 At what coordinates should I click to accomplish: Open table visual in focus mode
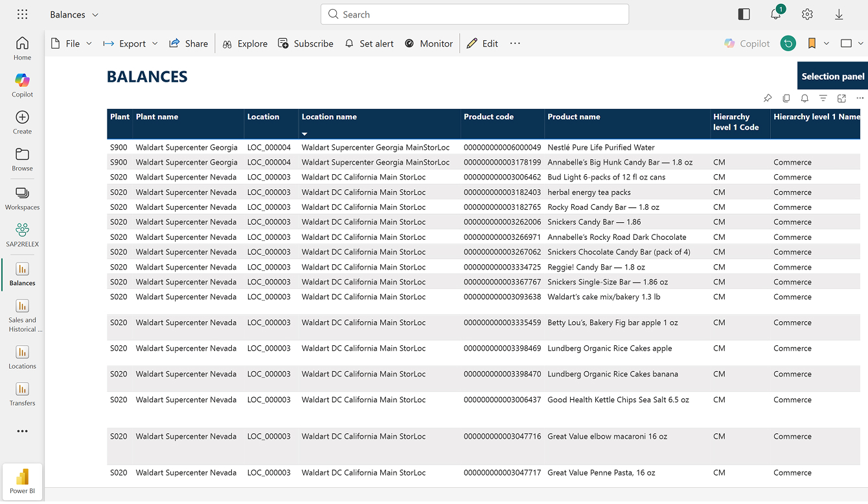(x=841, y=98)
